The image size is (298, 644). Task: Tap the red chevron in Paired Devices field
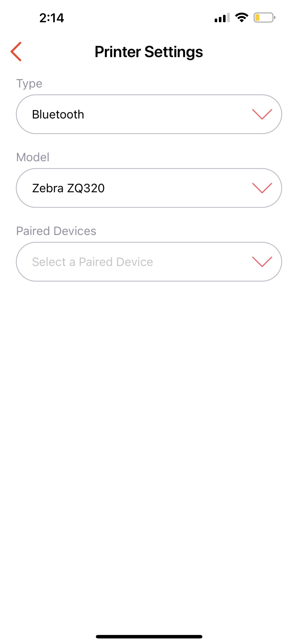pos(262,262)
